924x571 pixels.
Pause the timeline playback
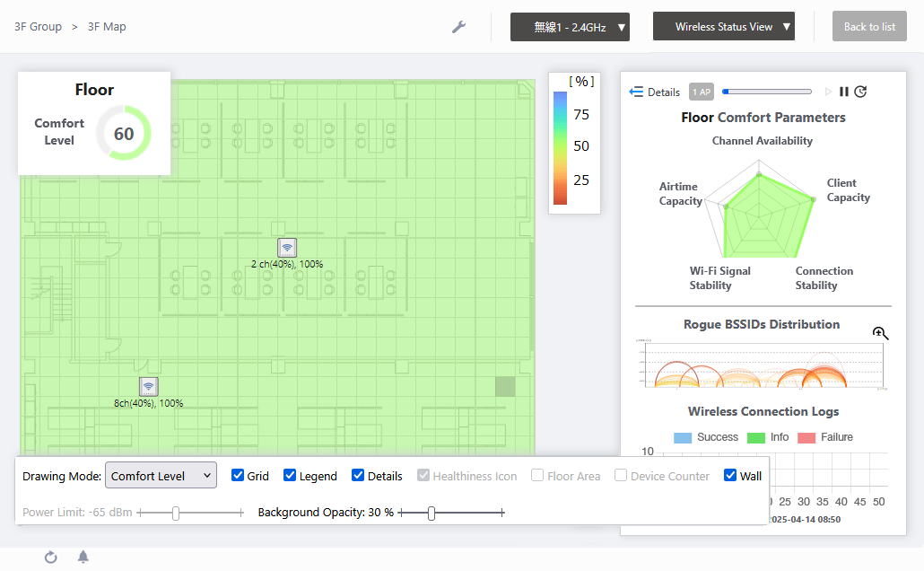pyautogui.click(x=844, y=92)
